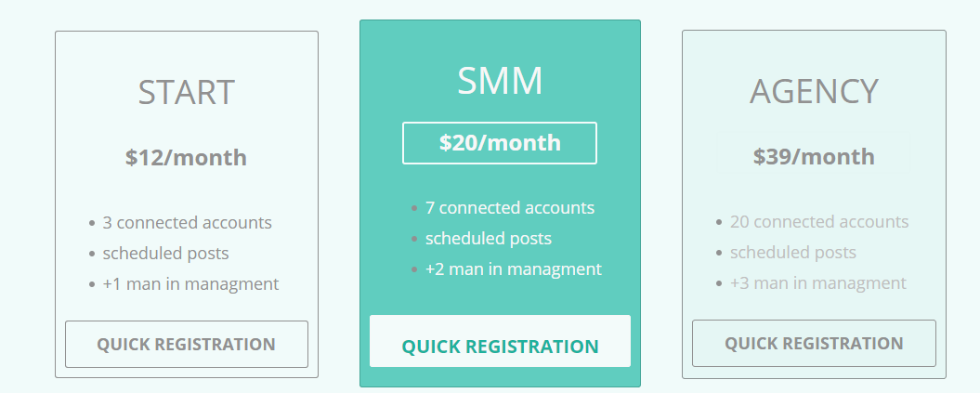980x393 pixels.
Task: Click the bullet before '3 connected accounts'
Action: coord(91,224)
